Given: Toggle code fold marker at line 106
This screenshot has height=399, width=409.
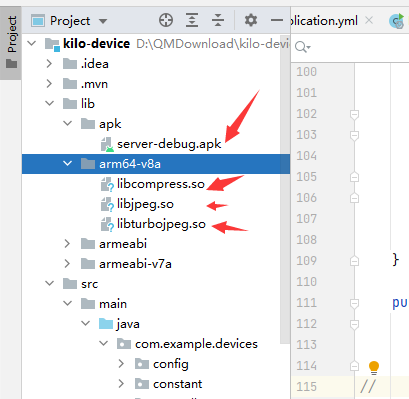Looking at the screenshot, I should point(354,198).
